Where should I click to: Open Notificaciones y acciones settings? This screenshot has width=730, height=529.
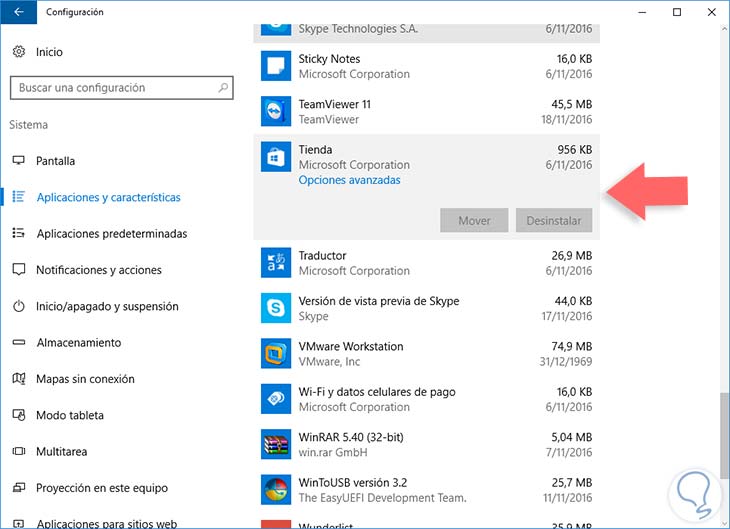point(98,270)
